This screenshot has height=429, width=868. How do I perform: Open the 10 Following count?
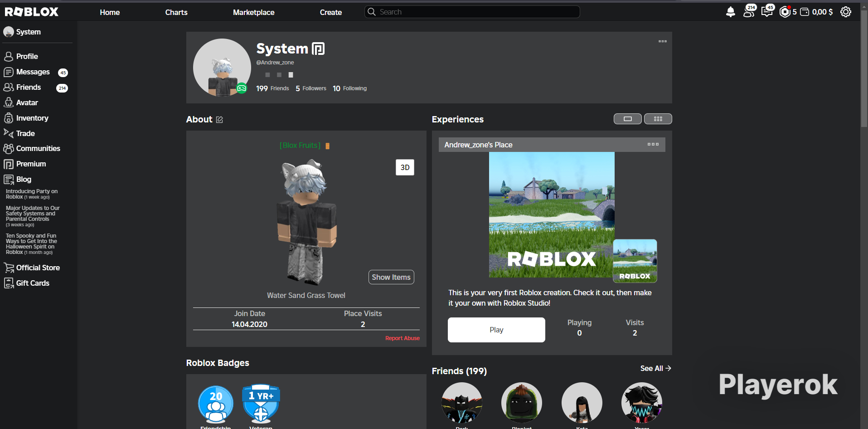(x=350, y=88)
